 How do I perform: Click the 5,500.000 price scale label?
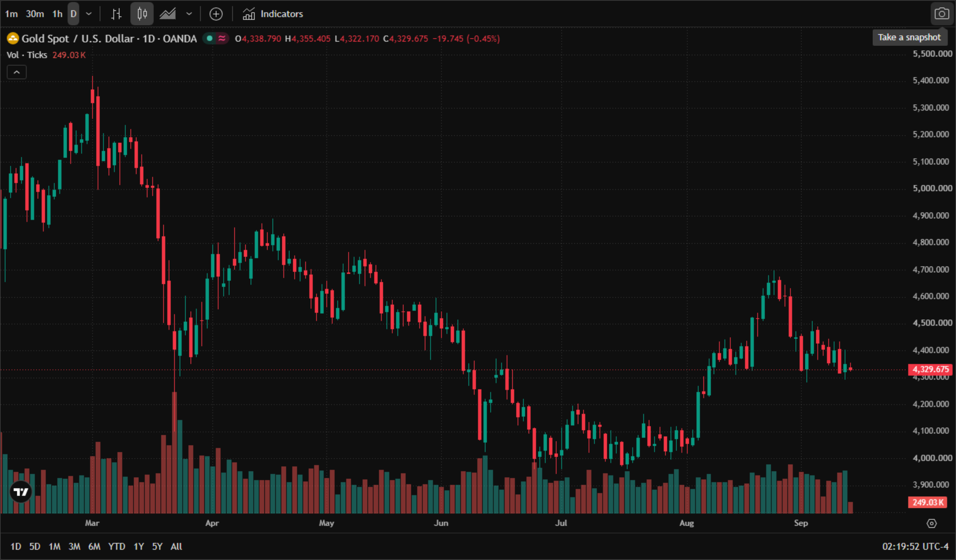coord(932,54)
